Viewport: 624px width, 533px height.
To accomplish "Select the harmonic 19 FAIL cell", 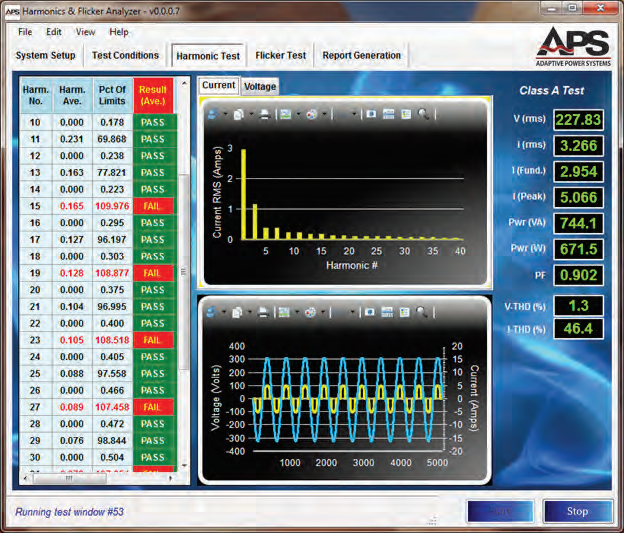I will 153,273.
